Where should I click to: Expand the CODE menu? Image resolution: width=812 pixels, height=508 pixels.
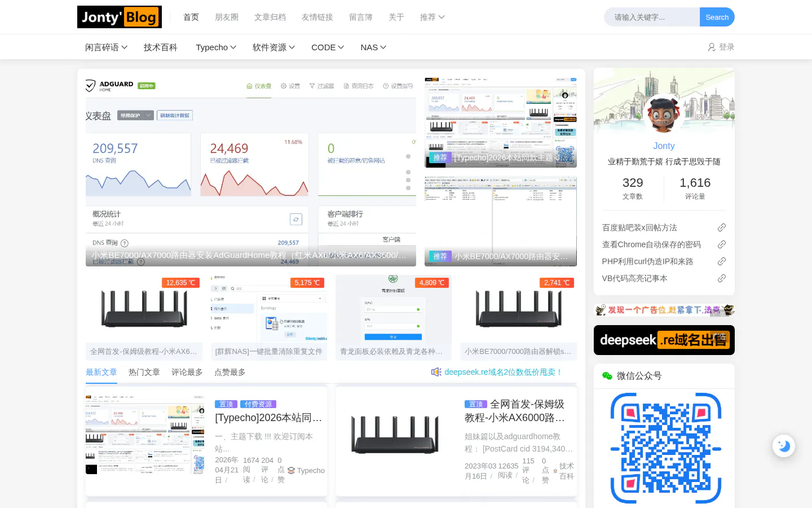[x=328, y=47]
